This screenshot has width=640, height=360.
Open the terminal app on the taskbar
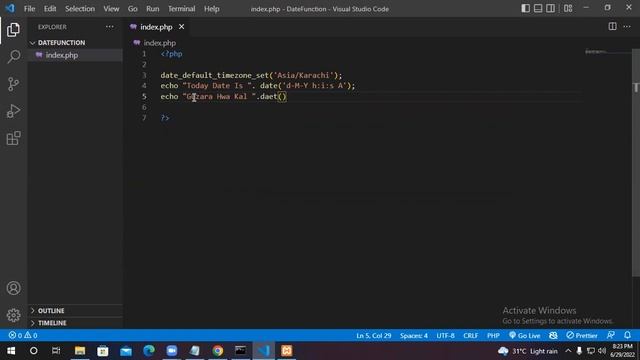[x=240, y=351]
